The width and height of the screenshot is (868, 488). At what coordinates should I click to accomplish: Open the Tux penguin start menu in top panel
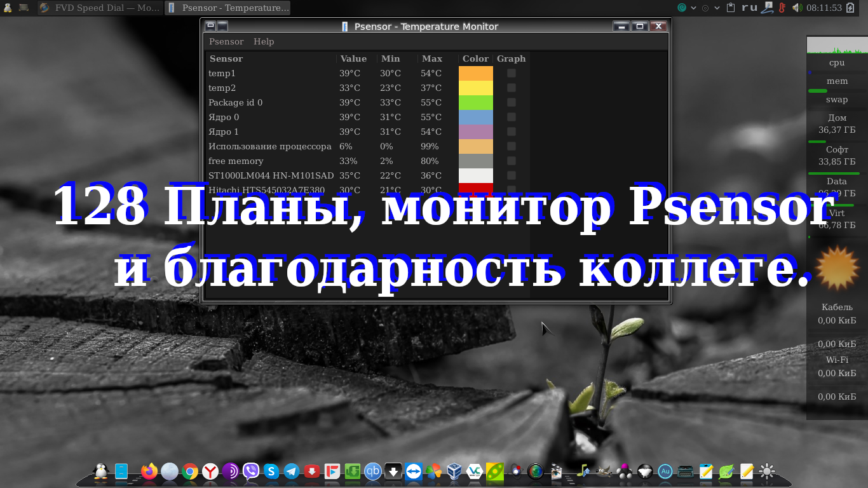point(7,8)
